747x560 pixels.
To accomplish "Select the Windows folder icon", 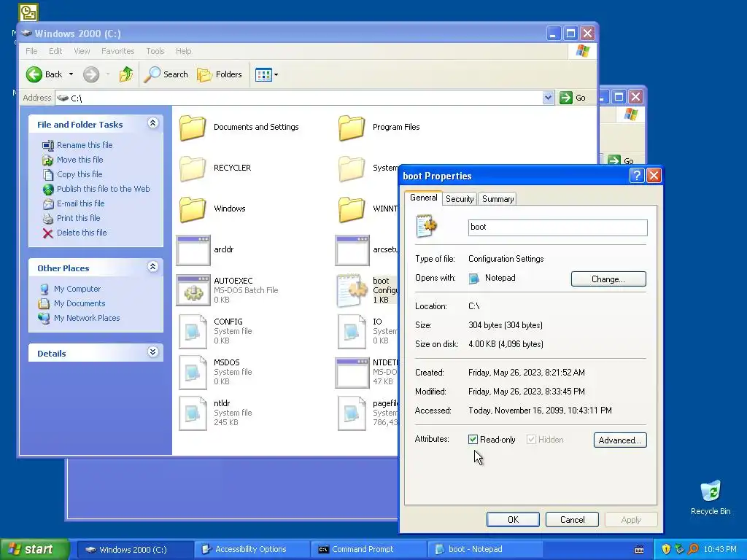I will click(x=193, y=209).
